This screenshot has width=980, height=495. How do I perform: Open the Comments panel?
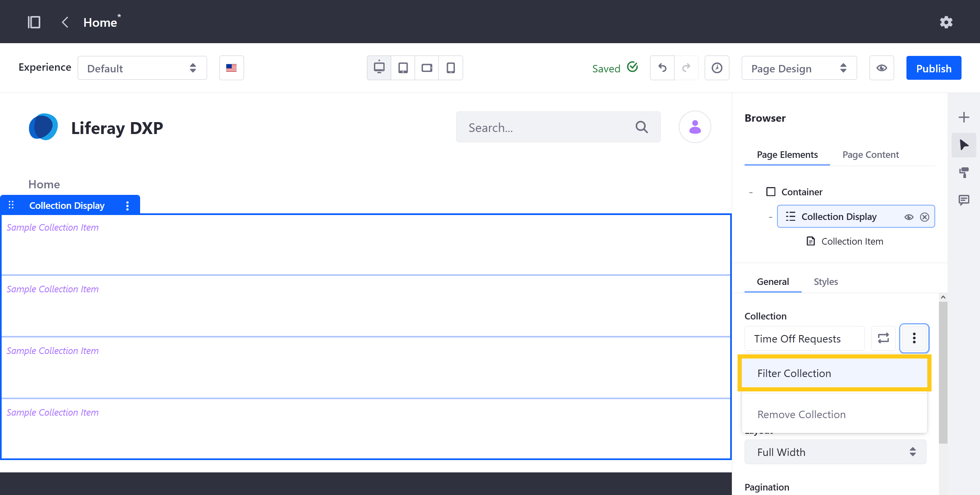[964, 200]
